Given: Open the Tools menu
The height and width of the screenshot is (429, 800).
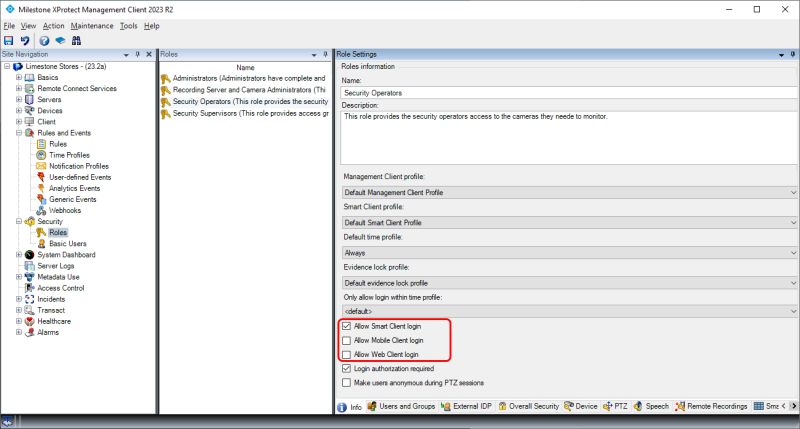Looking at the screenshot, I should 129,26.
